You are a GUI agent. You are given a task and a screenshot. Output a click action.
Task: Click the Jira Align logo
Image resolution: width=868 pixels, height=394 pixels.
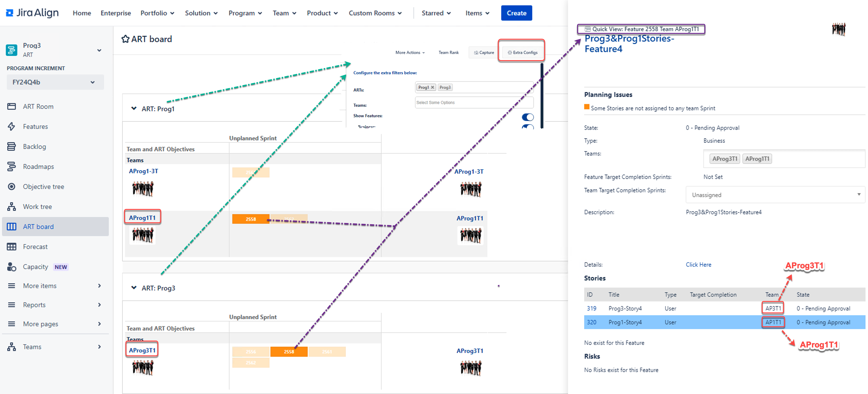(x=32, y=13)
